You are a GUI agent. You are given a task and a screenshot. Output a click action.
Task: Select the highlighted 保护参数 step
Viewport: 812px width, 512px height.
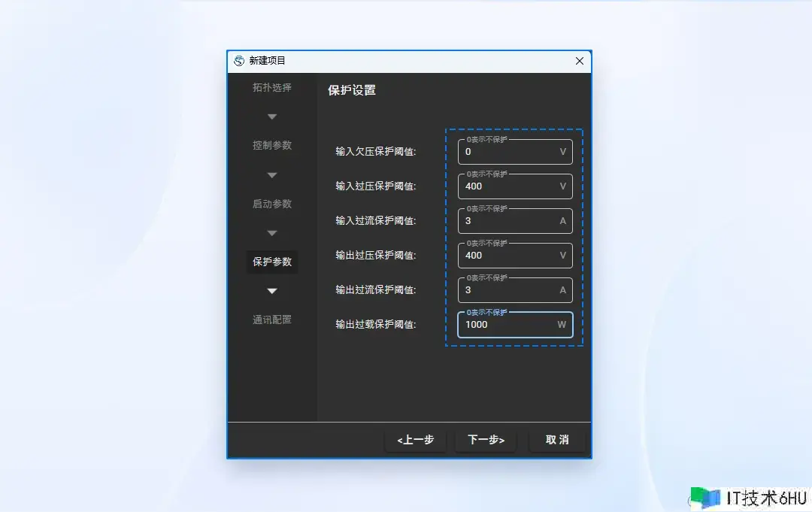271,262
